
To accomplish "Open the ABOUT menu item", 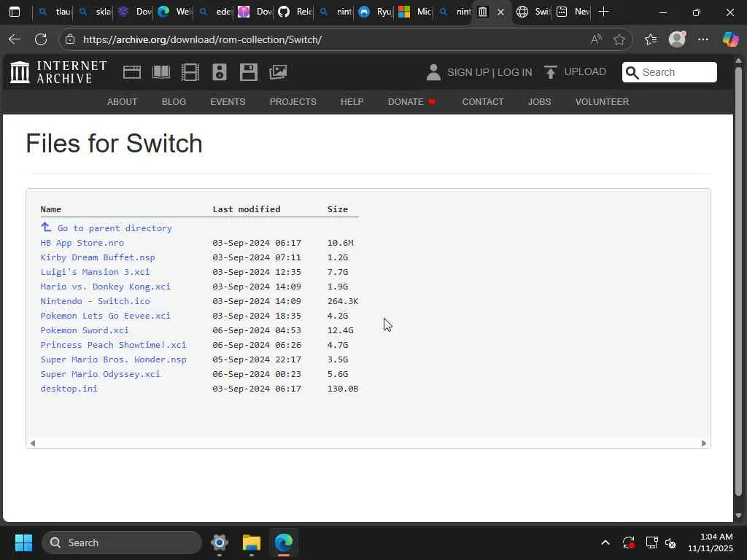I will [x=123, y=102].
